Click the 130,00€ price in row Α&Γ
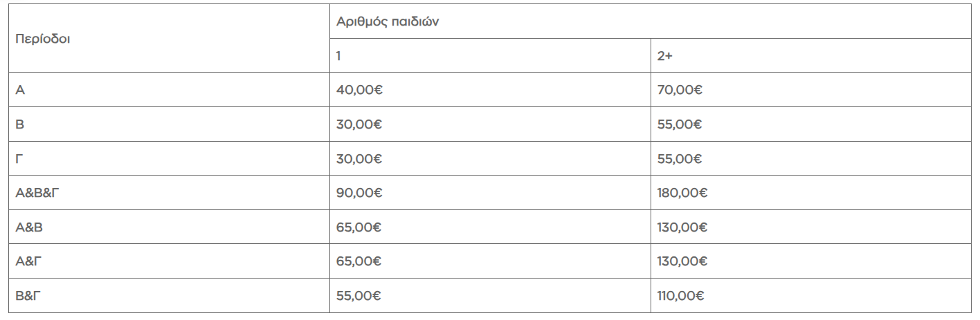Viewport: 980px width, 320px height. [682, 261]
